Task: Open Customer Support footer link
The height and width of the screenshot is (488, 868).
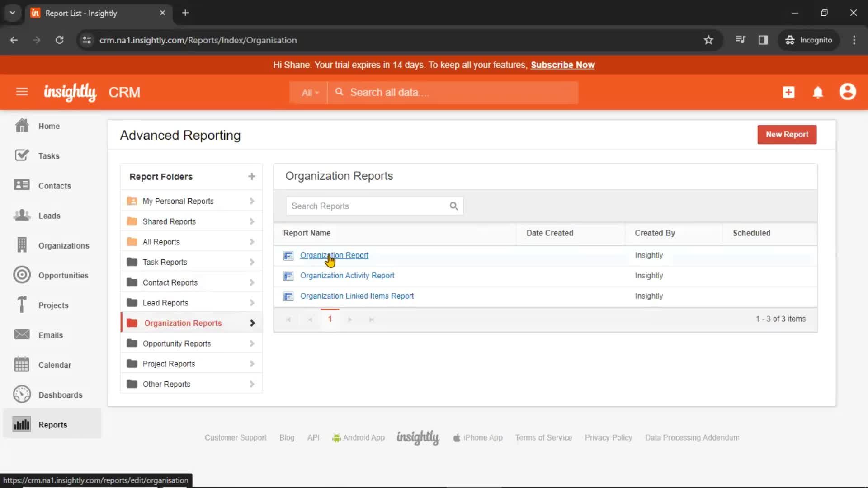Action: click(236, 437)
